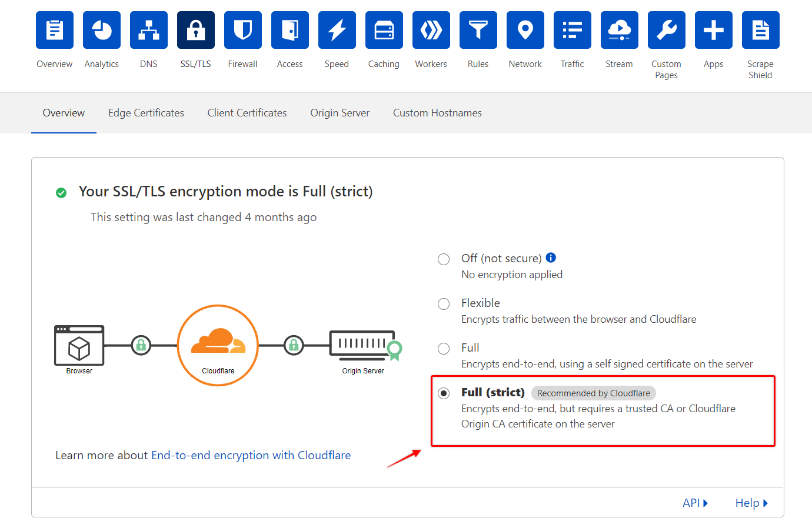Select the Off (not secure) radio button
The image size is (812, 518).
tap(444, 259)
